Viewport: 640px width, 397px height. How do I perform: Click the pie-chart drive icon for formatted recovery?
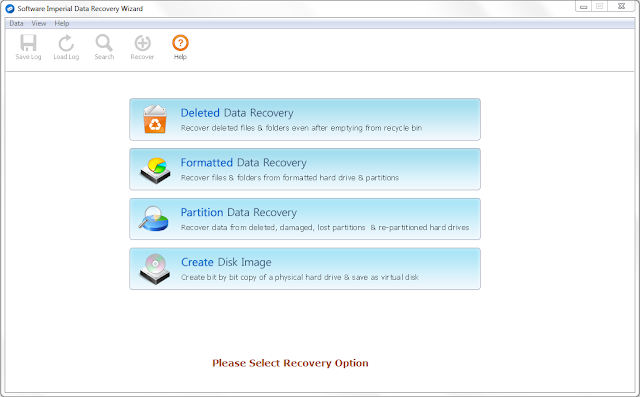[155, 170]
